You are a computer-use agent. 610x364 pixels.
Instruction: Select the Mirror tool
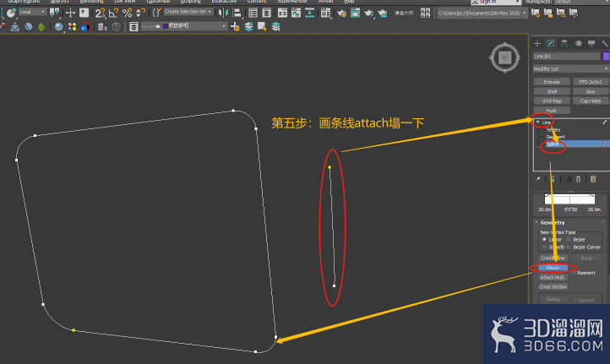click(223, 14)
